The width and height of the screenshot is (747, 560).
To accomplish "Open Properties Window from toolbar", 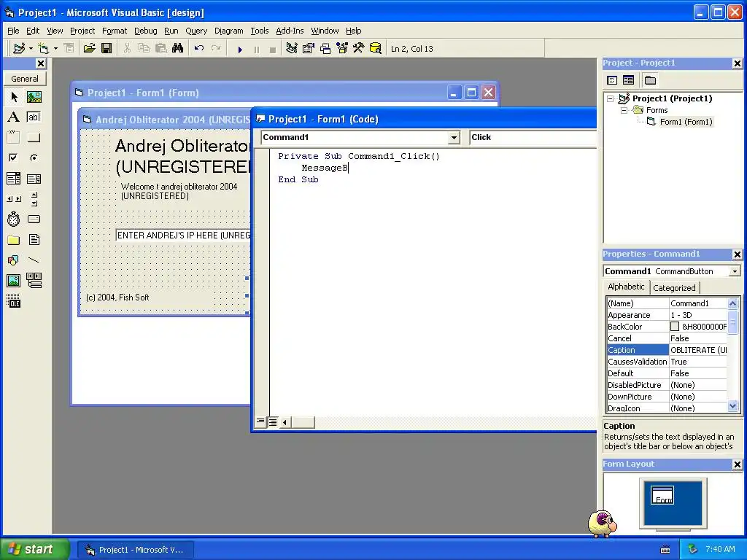I will [x=309, y=48].
